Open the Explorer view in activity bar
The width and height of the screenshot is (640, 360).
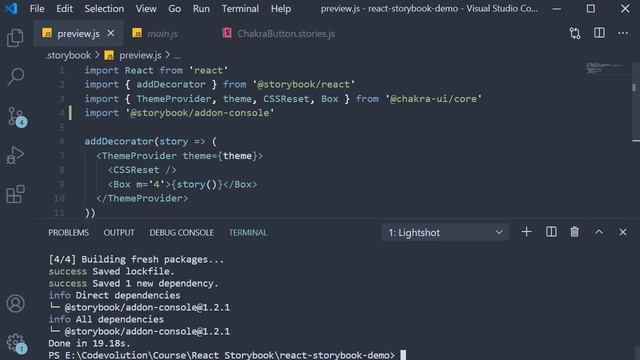15,38
